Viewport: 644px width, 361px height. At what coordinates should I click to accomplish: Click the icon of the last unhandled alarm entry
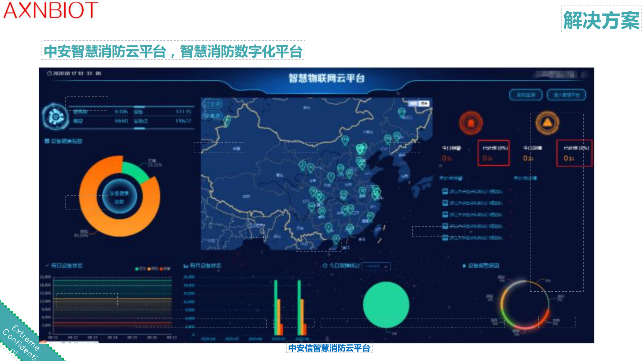[445, 237]
